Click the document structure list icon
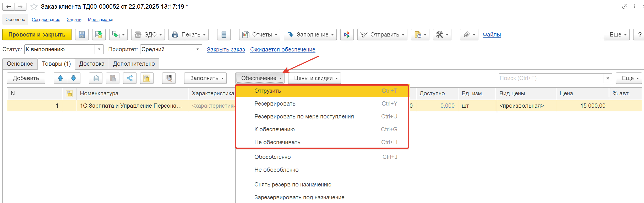 (224, 35)
